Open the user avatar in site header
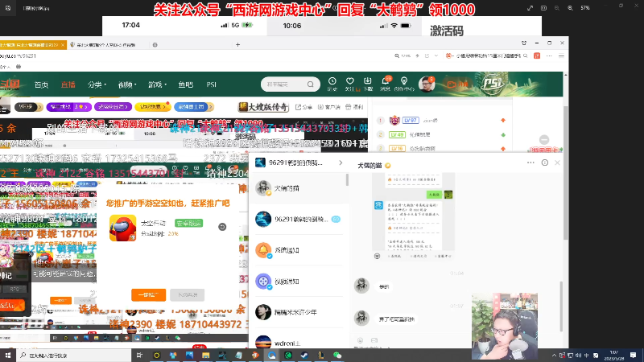The width and height of the screenshot is (644, 362). [x=427, y=84]
